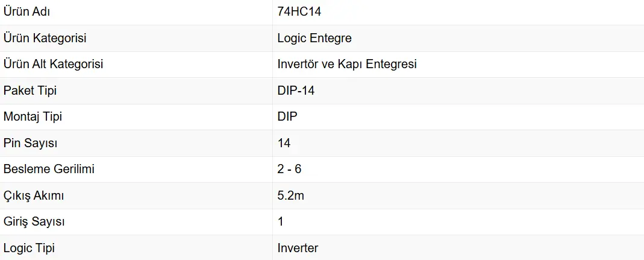The height and width of the screenshot is (260, 644).
Task: Click the 'Giriş Sayısı' row label
Action: 34,221
